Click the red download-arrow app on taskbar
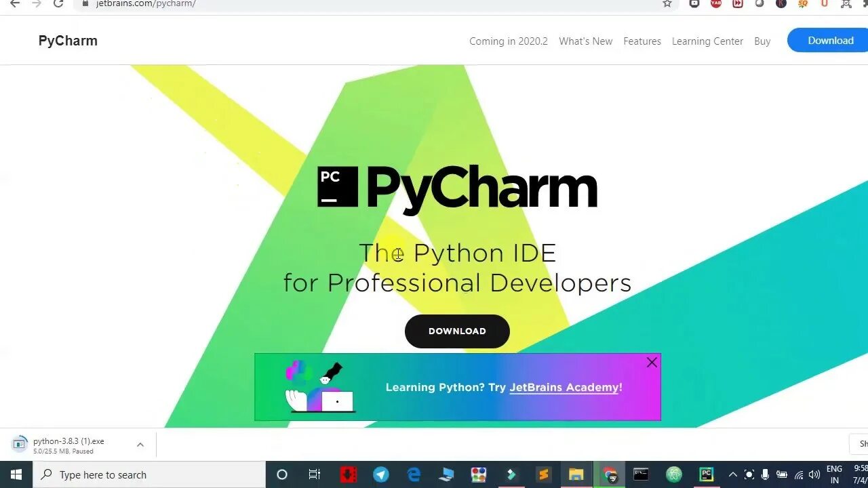This screenshot has height=488, width=868. tap(349, 474)
